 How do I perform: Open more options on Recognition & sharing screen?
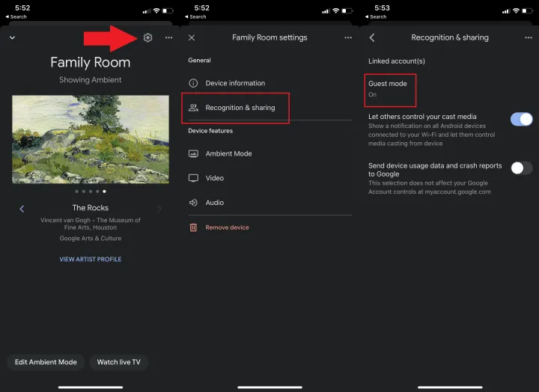pyautogui.click(x=529, y=37)
